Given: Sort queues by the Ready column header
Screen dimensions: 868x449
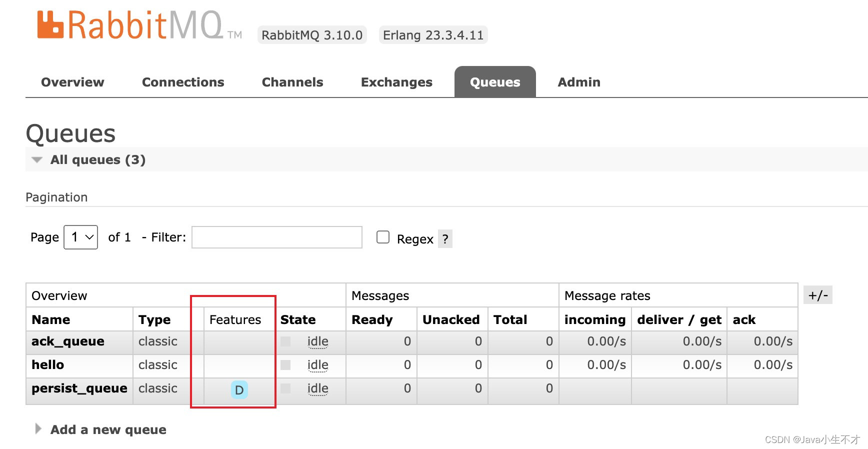Looking at the screenshot, I should [x=372, y=319].
